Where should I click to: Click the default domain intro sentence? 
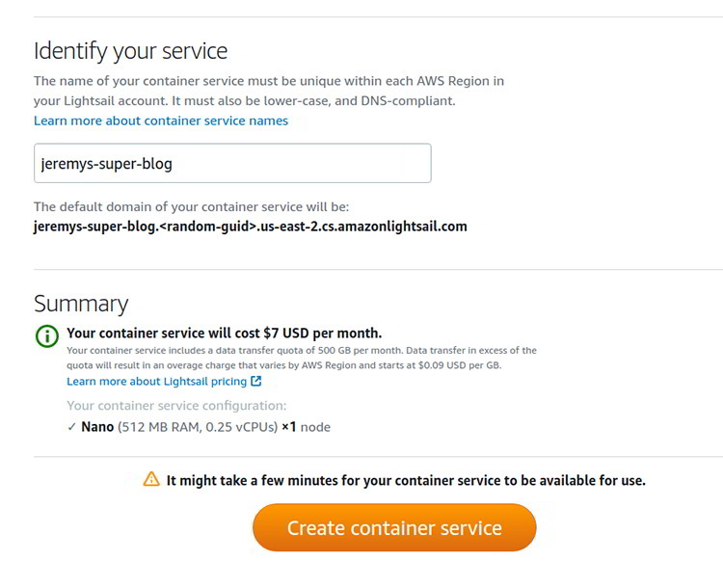pyautogui.click(x=191, y=207)
